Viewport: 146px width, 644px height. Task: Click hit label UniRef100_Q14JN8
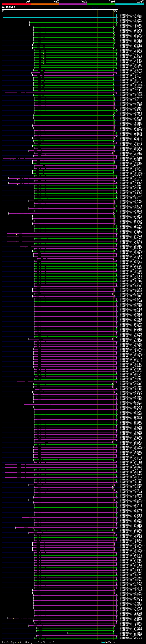pos(131,63)
